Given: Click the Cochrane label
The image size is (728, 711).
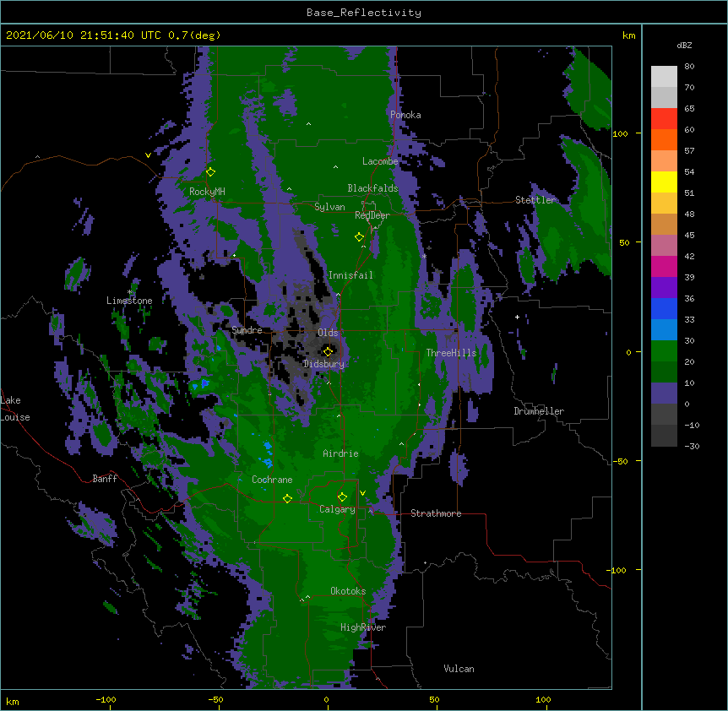Looking at the screenshot, I should coord(272,480).
